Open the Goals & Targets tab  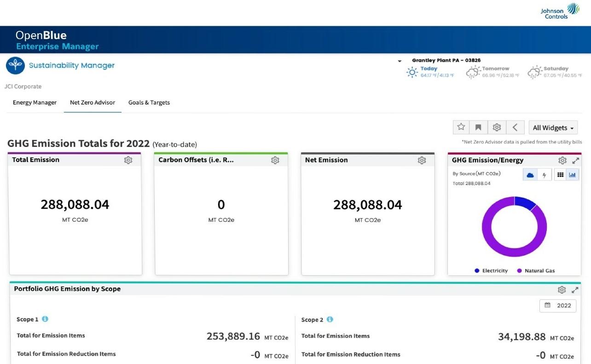pyautogui.click(x=149, y=103)
